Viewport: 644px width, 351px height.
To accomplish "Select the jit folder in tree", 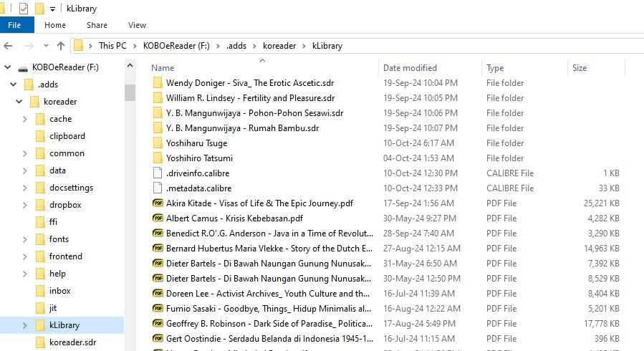I will tap(53, 308).
